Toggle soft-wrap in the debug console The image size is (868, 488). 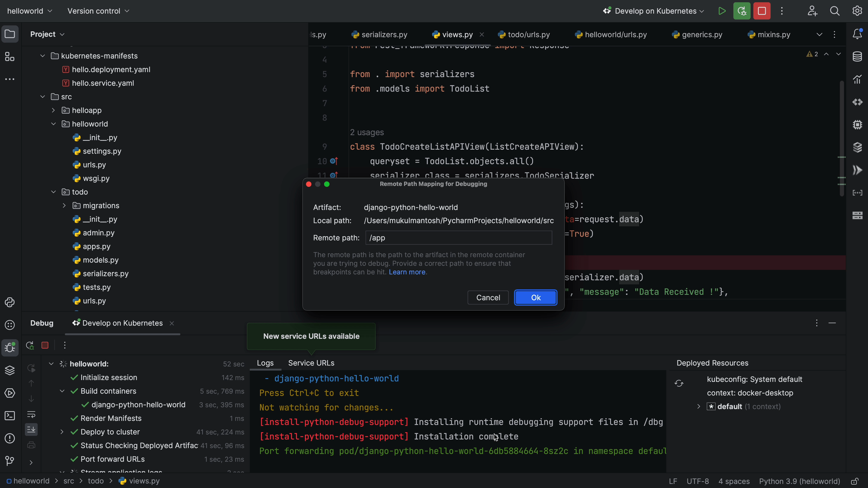[x=31, y=415]
